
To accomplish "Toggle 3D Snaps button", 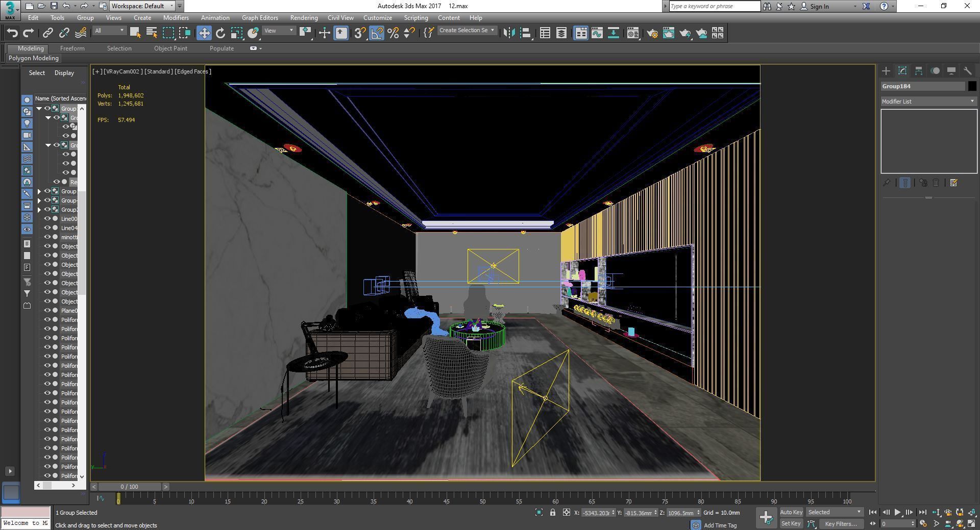I will pos(360,33).
